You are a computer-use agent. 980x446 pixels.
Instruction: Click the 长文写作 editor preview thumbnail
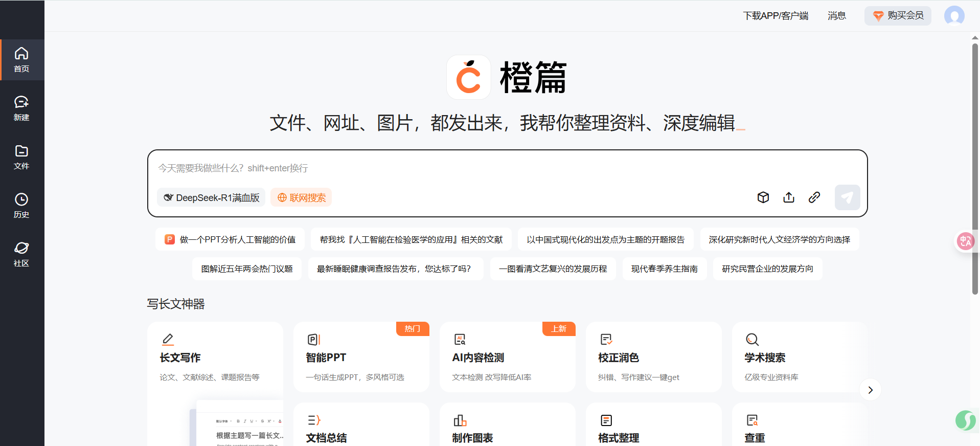(236, 423)
